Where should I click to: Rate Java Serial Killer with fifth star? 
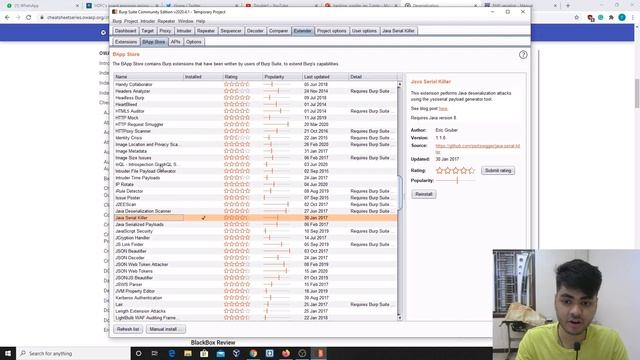tap(471, 170)
